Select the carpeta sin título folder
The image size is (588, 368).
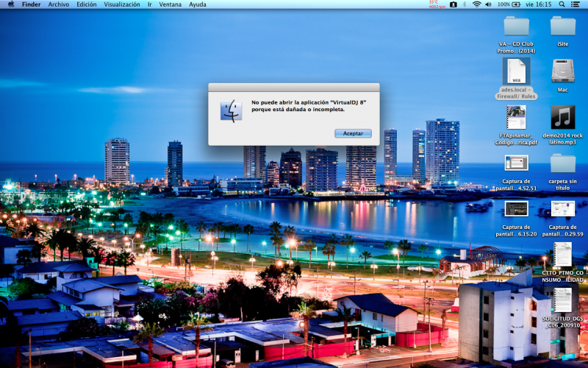tap(563, 163)
